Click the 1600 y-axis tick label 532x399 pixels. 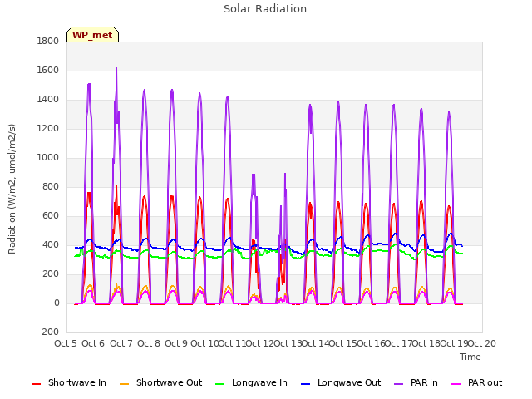point(48,70)
